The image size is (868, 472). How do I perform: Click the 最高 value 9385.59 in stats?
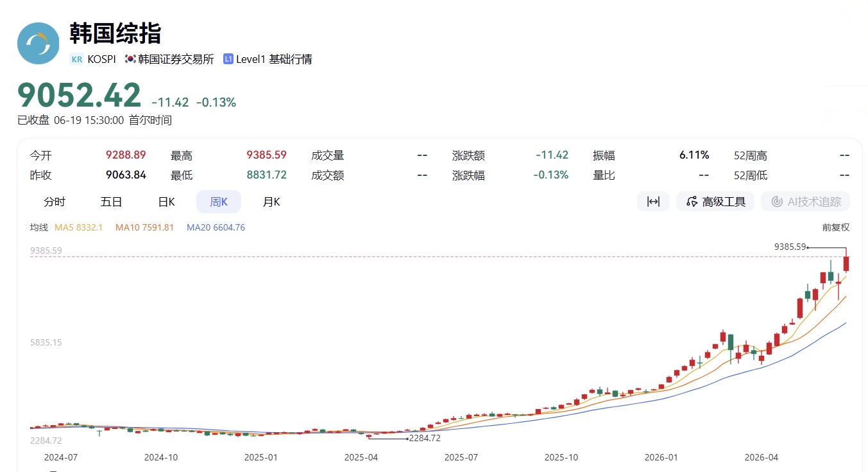[266, 155]
